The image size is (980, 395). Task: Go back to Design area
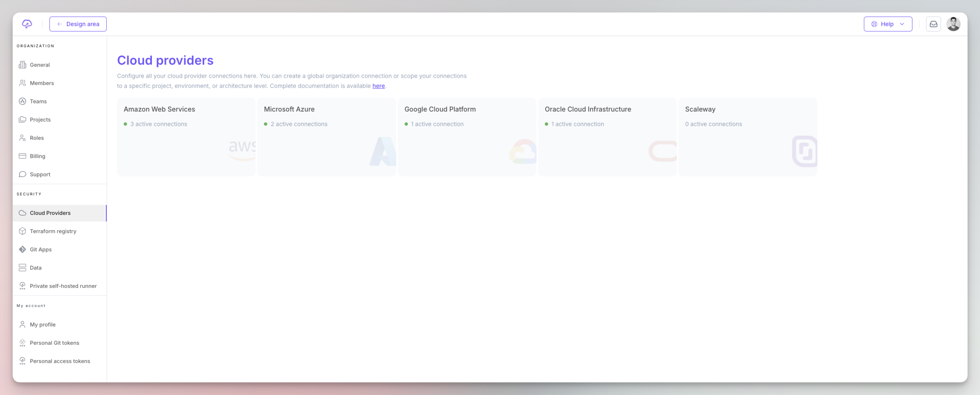coord(78,24)
